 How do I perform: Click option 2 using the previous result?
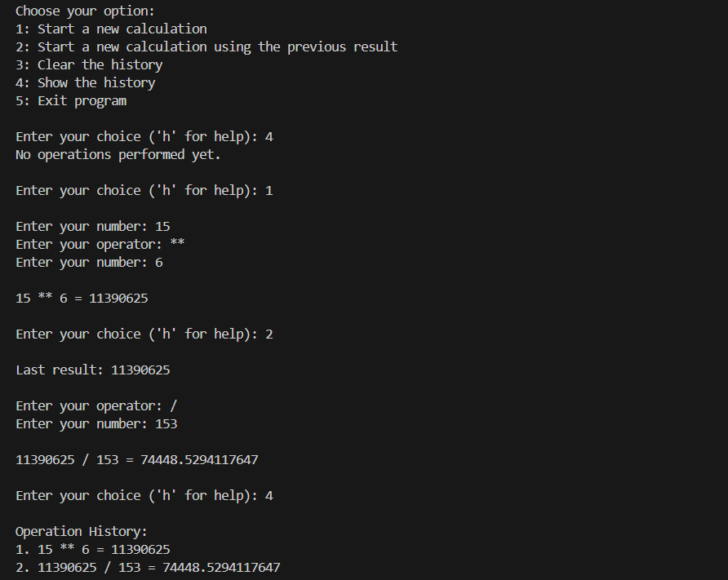206,47
